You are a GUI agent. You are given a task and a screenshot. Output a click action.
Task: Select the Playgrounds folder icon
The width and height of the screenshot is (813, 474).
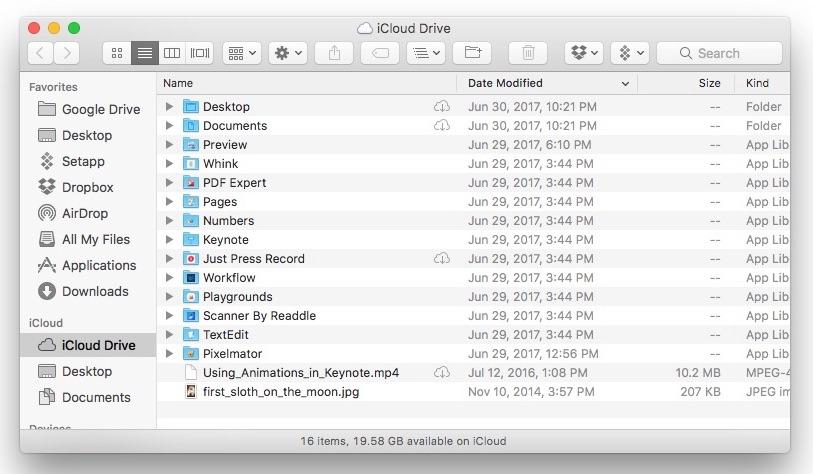tap(191, 297)
